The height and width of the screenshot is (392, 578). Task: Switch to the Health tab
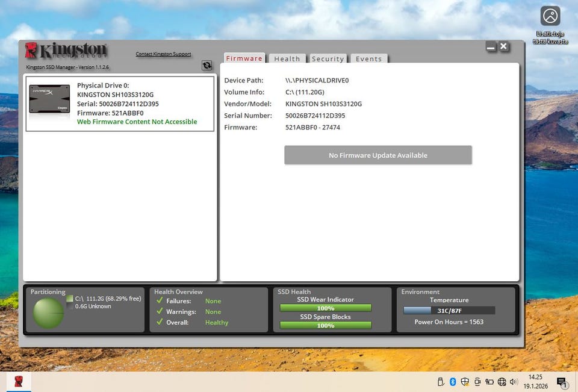pos(287,59)
